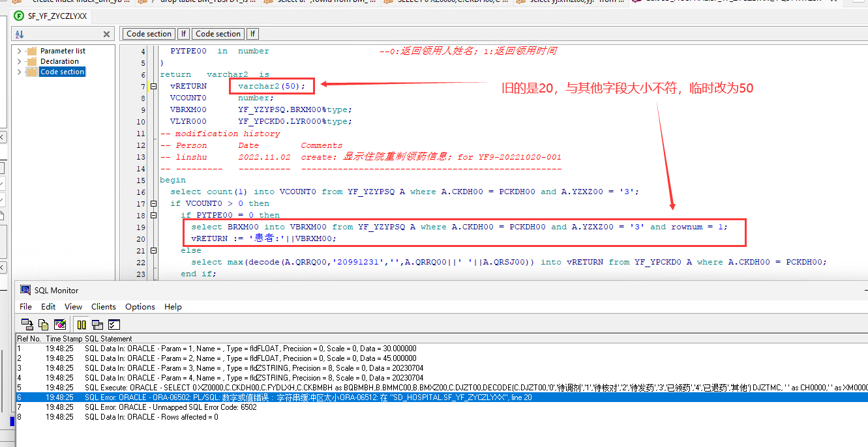Clear the SQL Monitor log with the eraser icon
The height and width of the screenshot is (447, 868).
click(60, 324)
